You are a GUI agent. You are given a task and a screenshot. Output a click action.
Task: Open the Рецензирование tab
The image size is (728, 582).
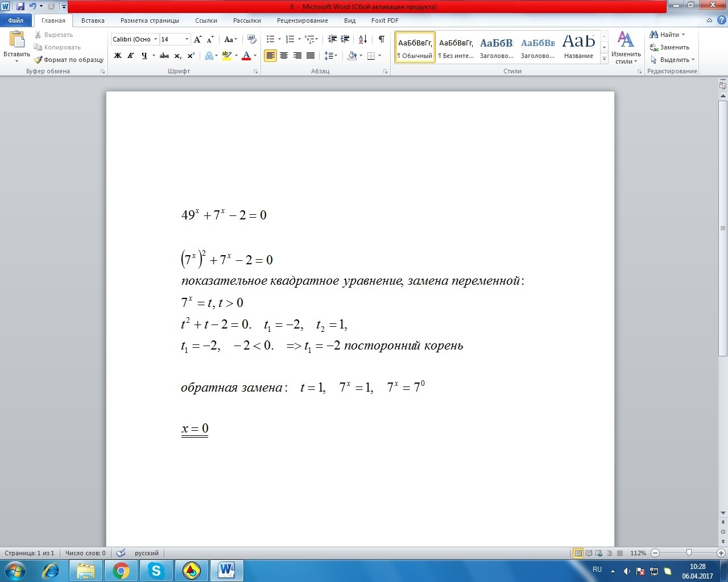pos(302,20)
